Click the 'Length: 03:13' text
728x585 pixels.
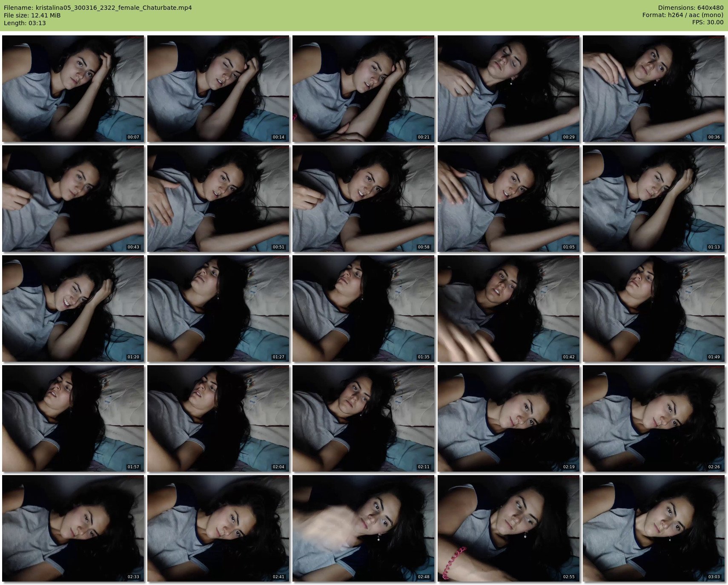(x=25, y=23)
